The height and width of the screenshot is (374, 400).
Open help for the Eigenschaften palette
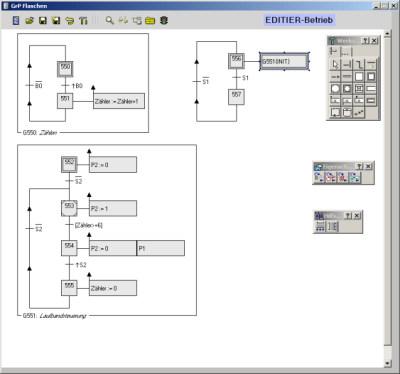pos(359,166)
